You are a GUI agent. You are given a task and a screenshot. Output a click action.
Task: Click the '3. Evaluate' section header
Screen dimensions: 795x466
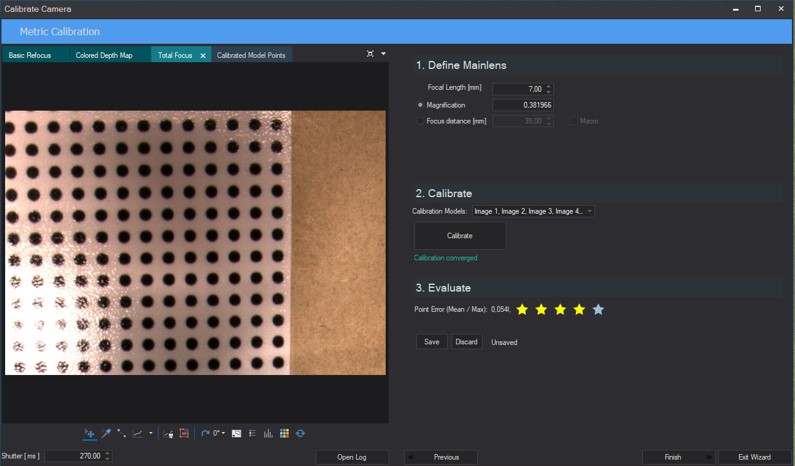(x=443, y=288)
